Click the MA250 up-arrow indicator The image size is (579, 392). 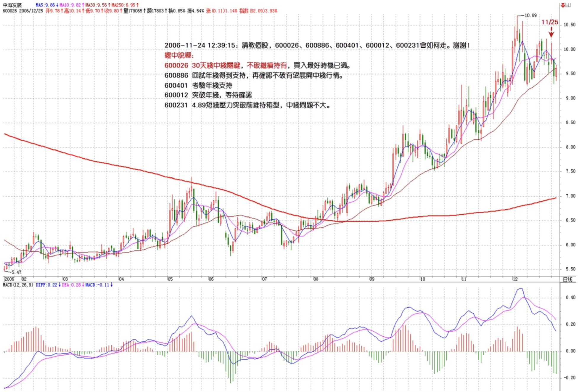tap(137, 5)
